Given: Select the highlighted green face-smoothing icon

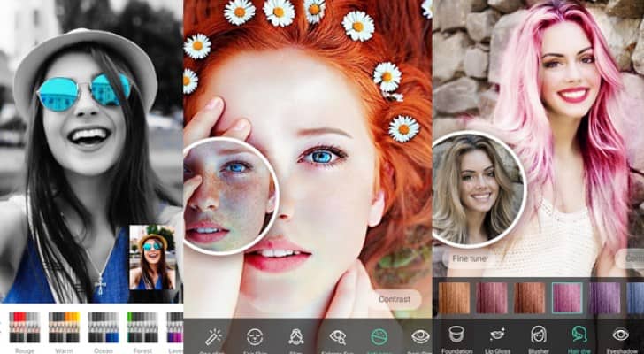Looking at the screenshot, I should click(x=379, y=336).
